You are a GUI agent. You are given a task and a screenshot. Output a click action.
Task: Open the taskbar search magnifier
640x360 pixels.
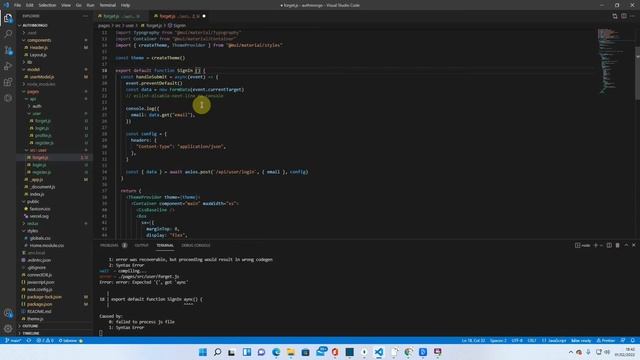click(x=218, y=352)
